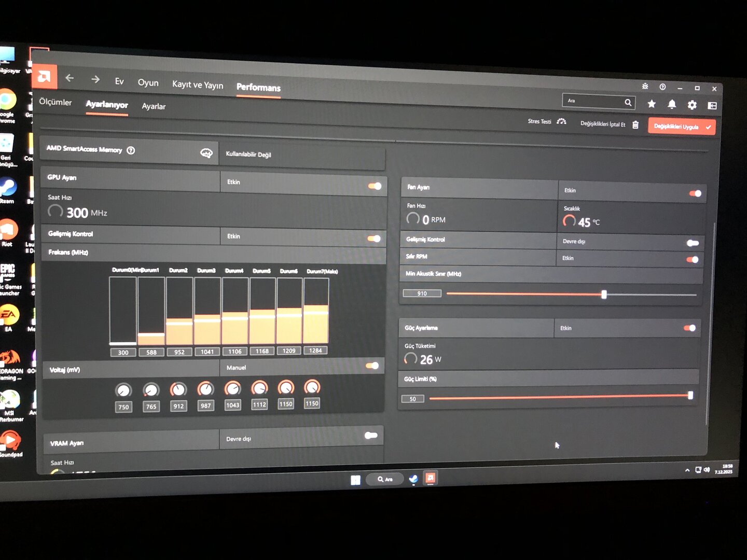Click the Windows Start button

(x=355, y=480)
